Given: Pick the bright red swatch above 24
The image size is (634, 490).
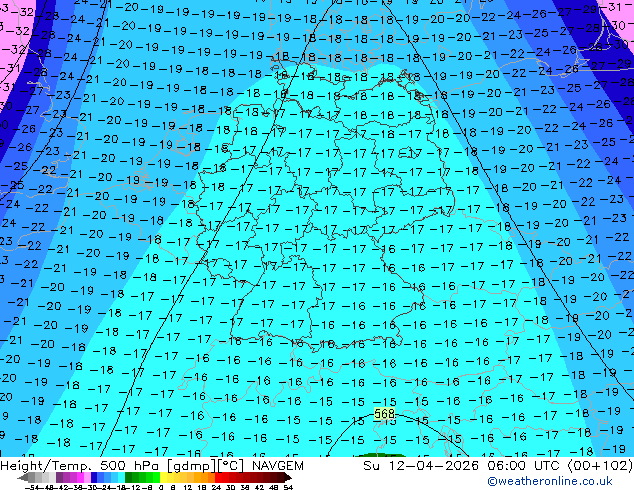Looking at the screenshot, I should click(218, 477).
